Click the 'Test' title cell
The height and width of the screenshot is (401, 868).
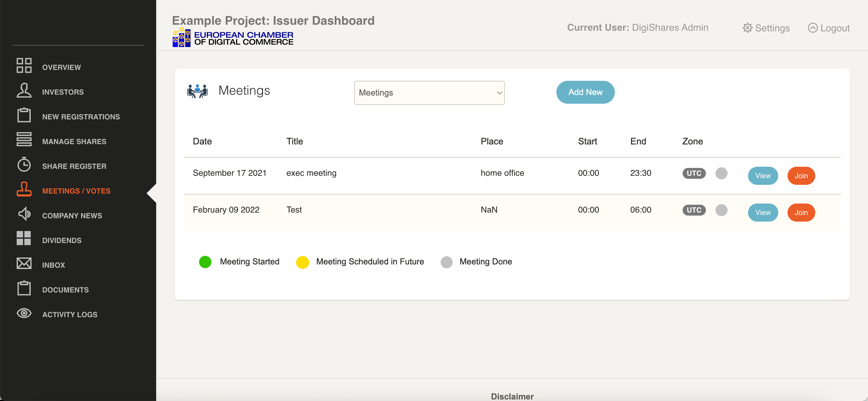click(294, 210)
